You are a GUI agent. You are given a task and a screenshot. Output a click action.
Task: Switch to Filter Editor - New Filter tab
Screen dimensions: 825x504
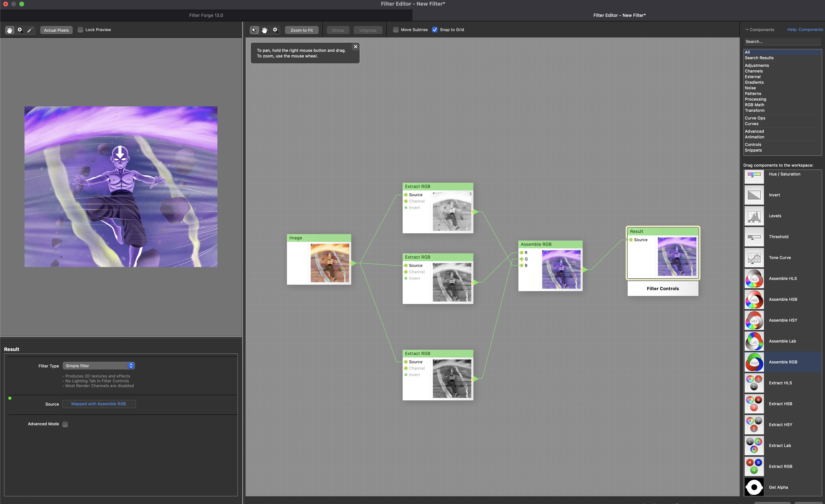point(619,15)
